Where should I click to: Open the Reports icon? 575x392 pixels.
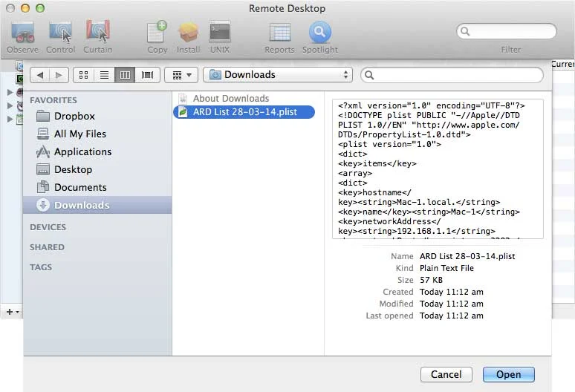(x=279, y=32)
